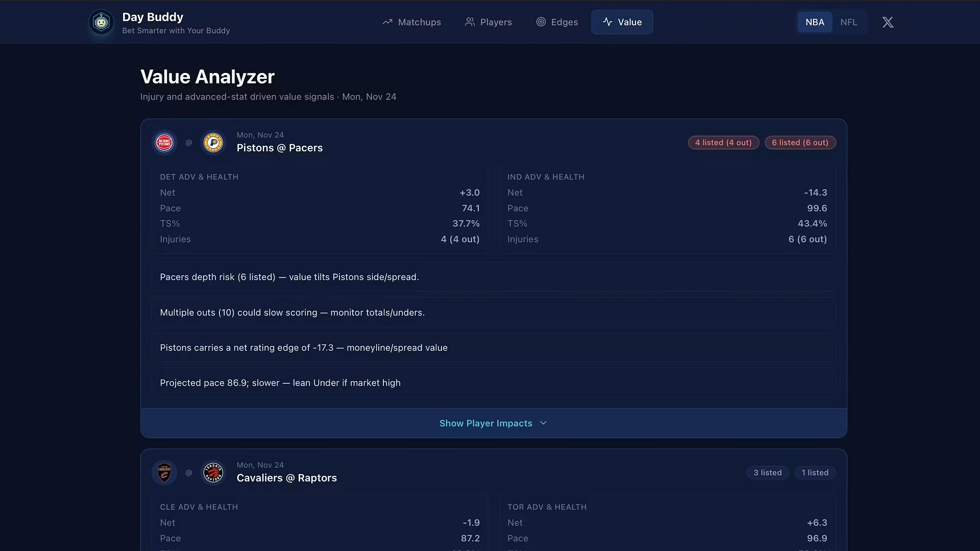Click the Cavaliers '3 listed' badge
This screenshot has width=980, height=551.
pos(767,473)
